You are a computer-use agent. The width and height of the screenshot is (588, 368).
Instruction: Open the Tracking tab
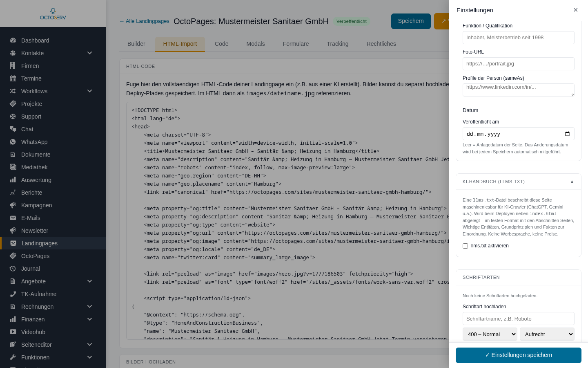[338, 44]
